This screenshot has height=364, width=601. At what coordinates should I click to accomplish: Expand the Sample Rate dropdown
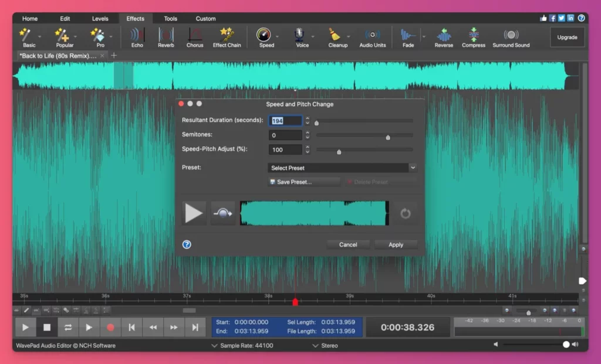(x=242, y=345)
